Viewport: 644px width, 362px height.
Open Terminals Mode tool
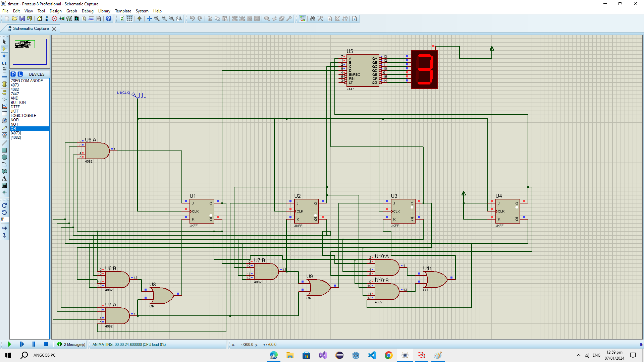click(4, 92)
